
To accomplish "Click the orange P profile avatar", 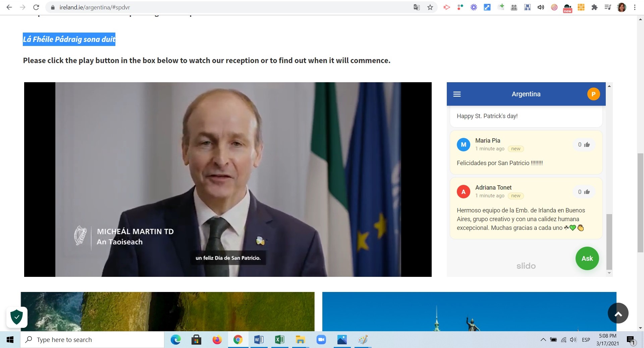I will point(593,94).
